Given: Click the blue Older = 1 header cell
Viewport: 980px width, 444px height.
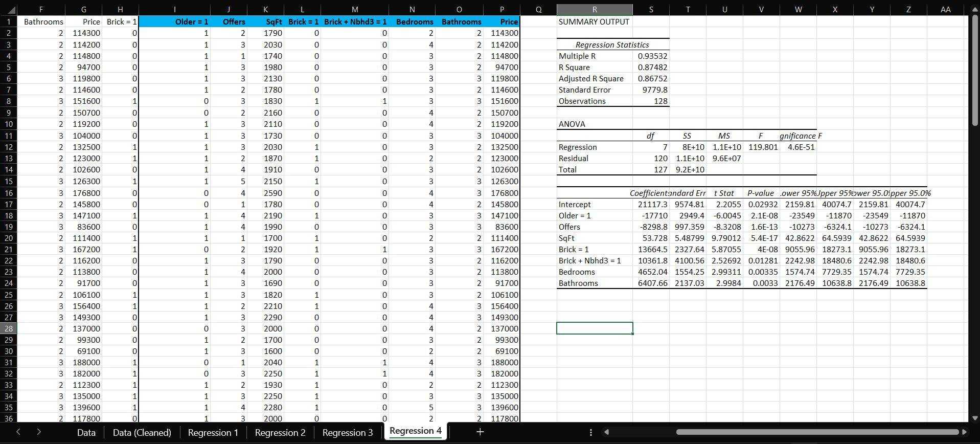Looking at the screenshot, I should (174, 21).
